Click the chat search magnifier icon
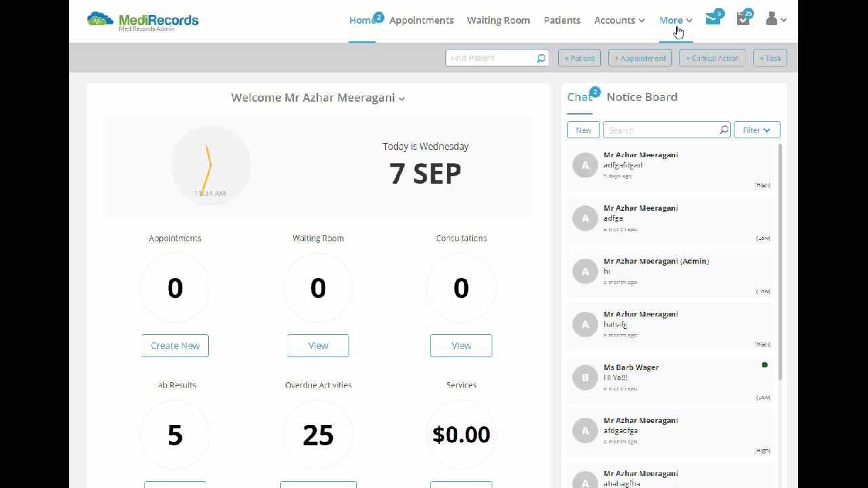 coord(724,129)
